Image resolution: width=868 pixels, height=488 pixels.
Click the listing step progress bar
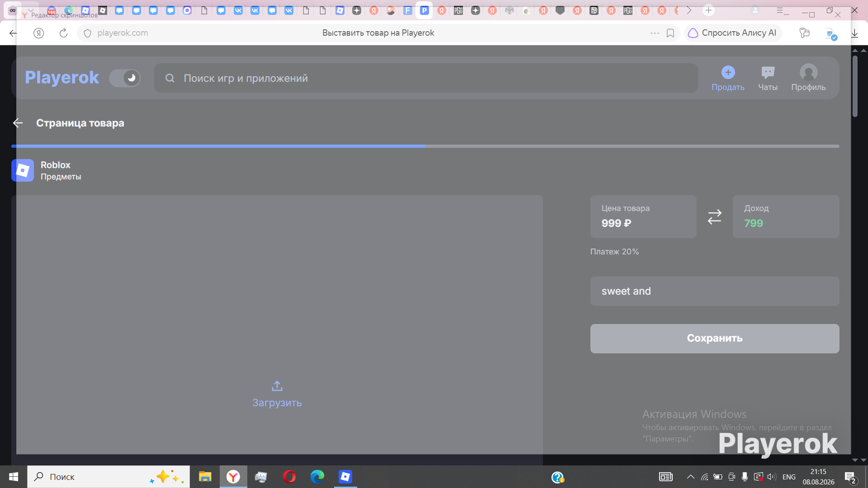(425, 146)
